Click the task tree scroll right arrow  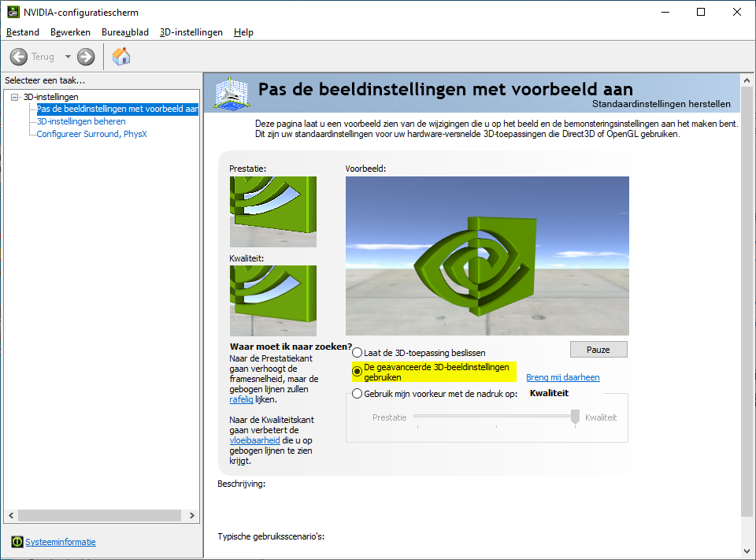point(191,515)
